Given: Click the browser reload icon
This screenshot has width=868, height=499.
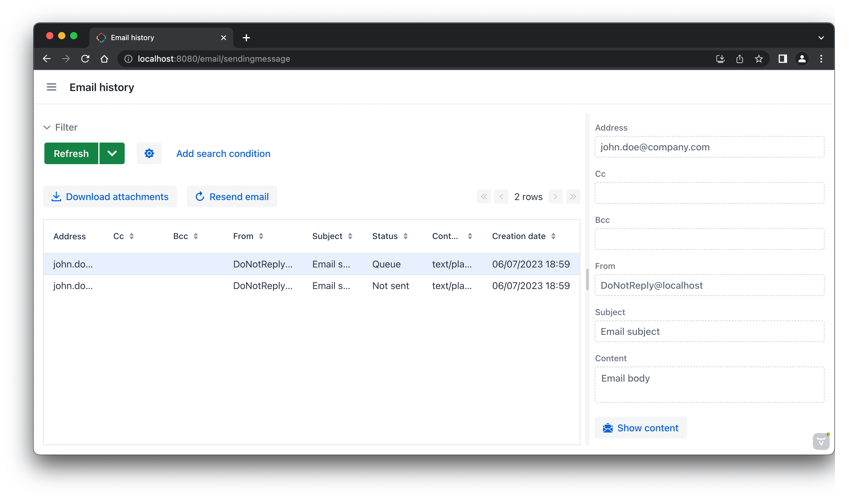Looking at the screenshot, I should click(85, 59).
